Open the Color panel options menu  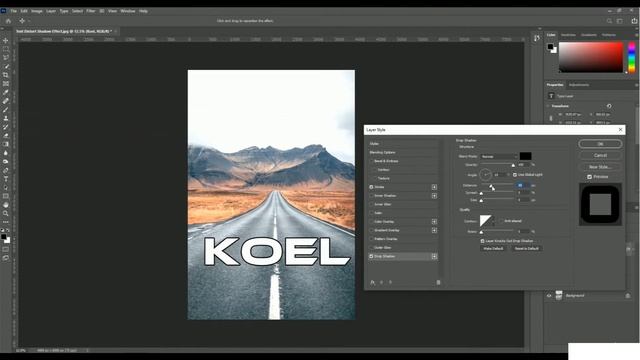pos(636,35)
